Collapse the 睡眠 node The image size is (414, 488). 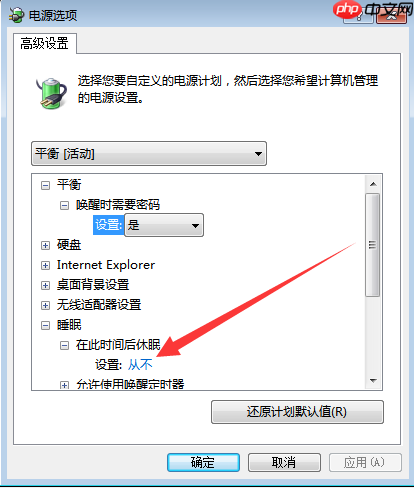click(45, 325)
